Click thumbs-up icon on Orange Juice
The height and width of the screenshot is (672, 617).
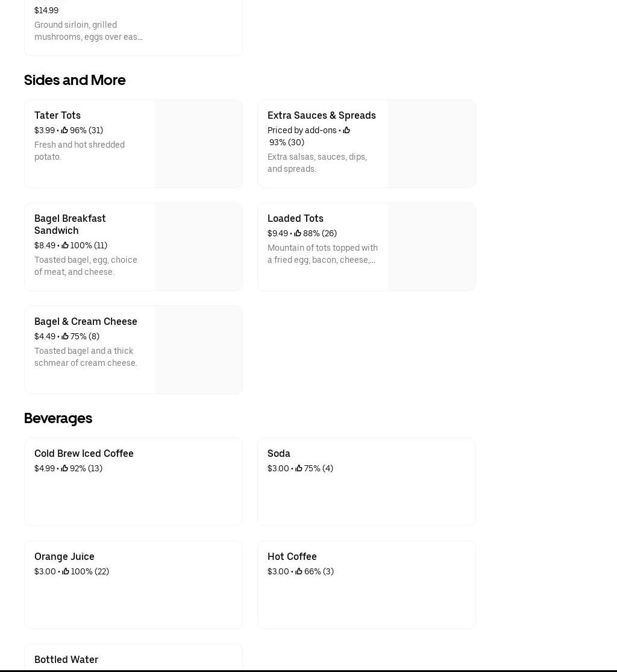click(x=66, y=571)
